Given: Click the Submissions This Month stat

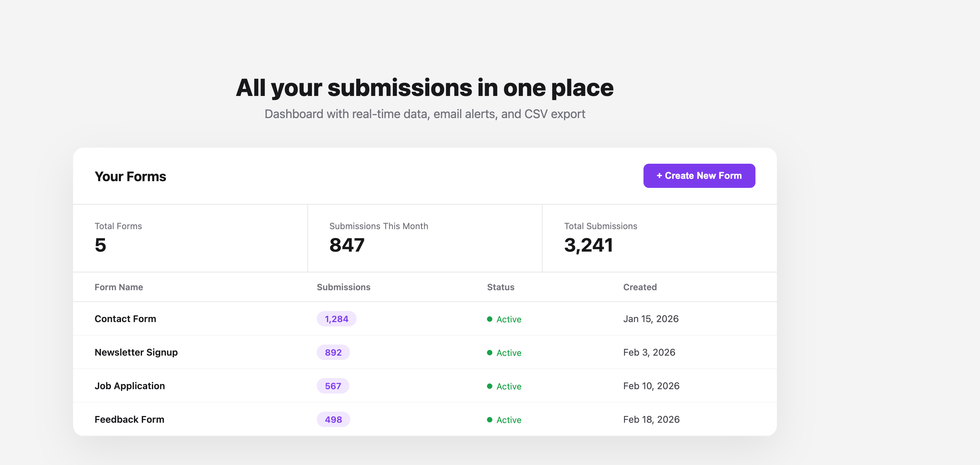Looking at the screenshot, I should [x=425, y=238].
